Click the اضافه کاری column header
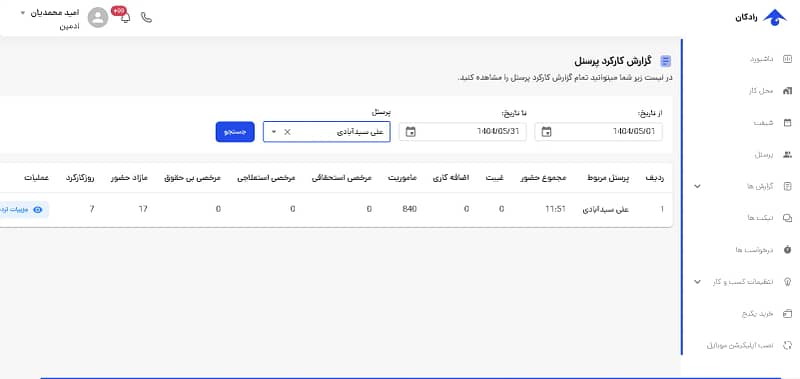 451,178
